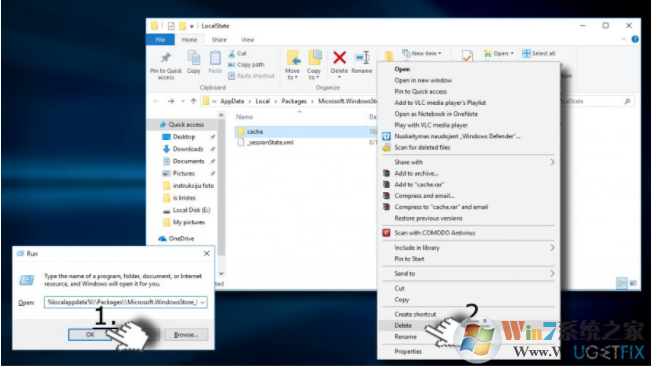Open Downloads in Quick access sidebar
Viewport: 651px width, 366px height.
click(x=188, y=149)
